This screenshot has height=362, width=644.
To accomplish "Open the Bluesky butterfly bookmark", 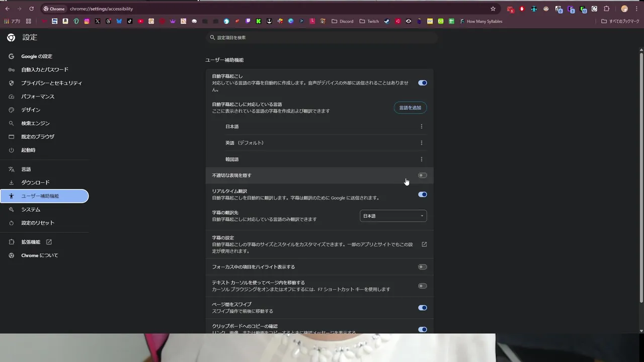I will point(119,21).
